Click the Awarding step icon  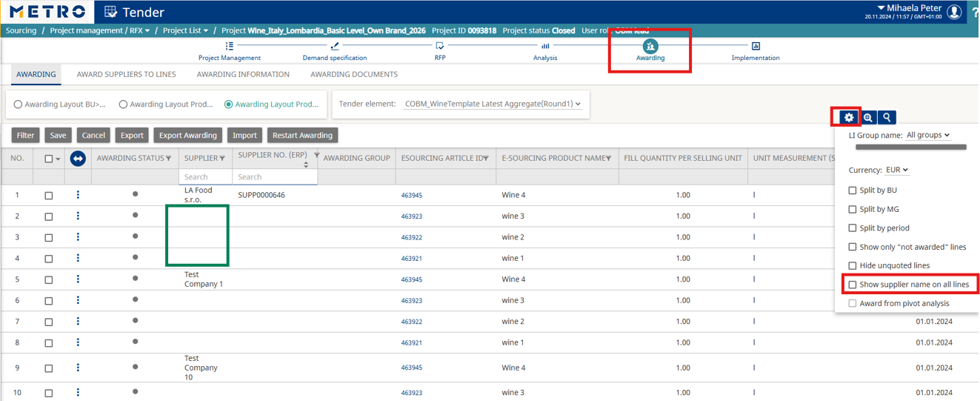click(650, 46)
